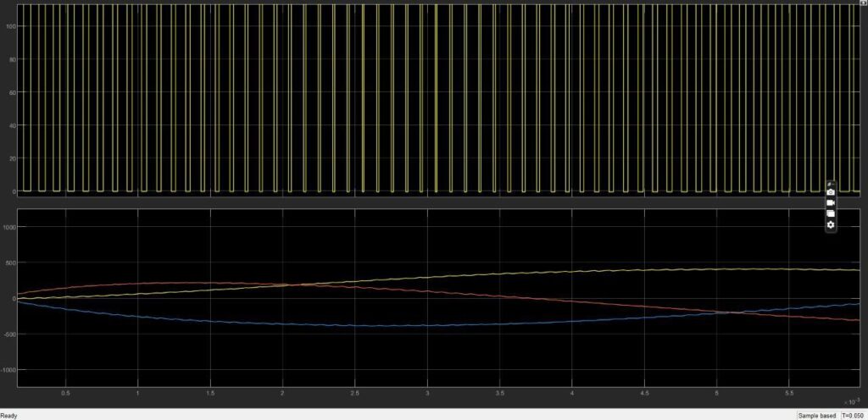Click the small pin icon atop floating toolbar
The width and height of the screenshot is (868, 420).
830,184
